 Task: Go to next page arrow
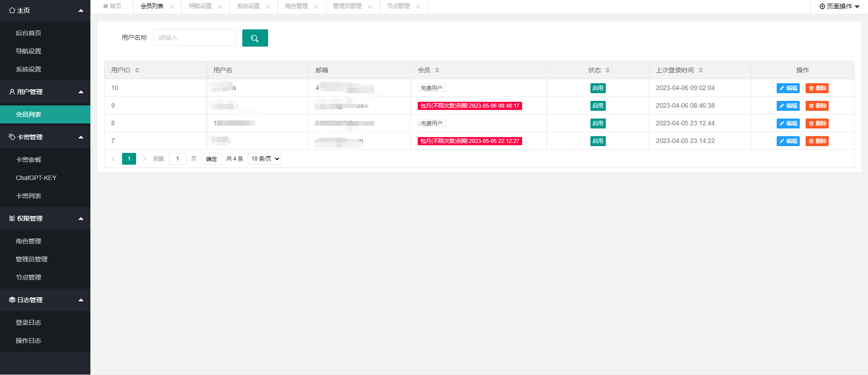[144, 159]
